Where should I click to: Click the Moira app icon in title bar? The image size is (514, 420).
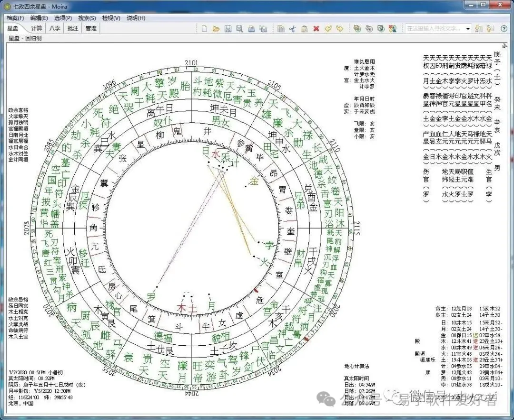(7, 6)
